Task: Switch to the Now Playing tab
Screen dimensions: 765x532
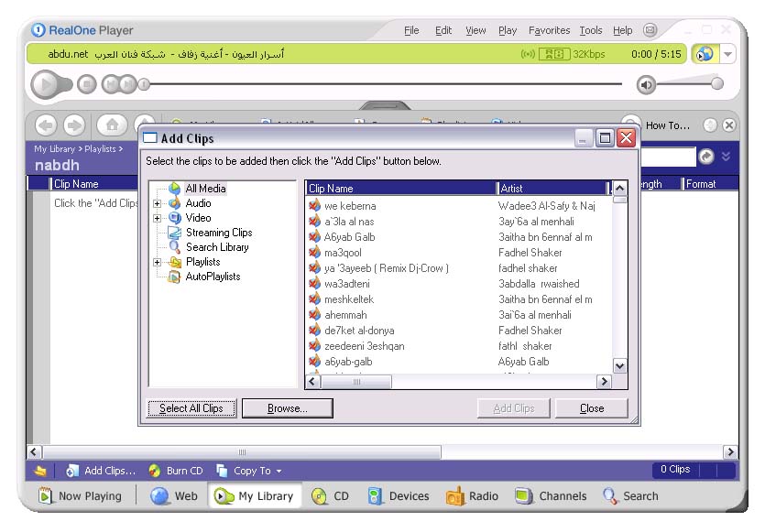Action: pyautogui.click(x=81, y=496)
